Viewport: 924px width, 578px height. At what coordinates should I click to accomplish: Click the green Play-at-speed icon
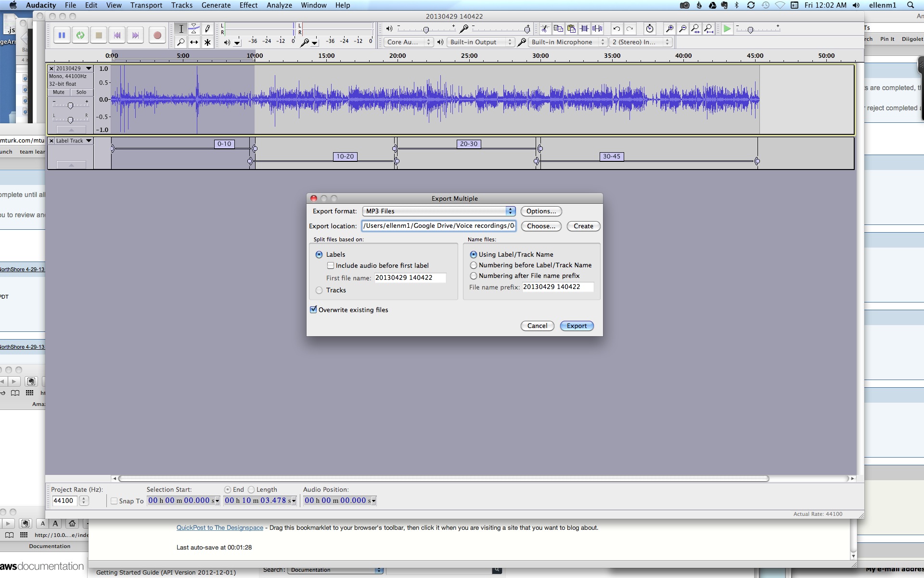point(727,28)
